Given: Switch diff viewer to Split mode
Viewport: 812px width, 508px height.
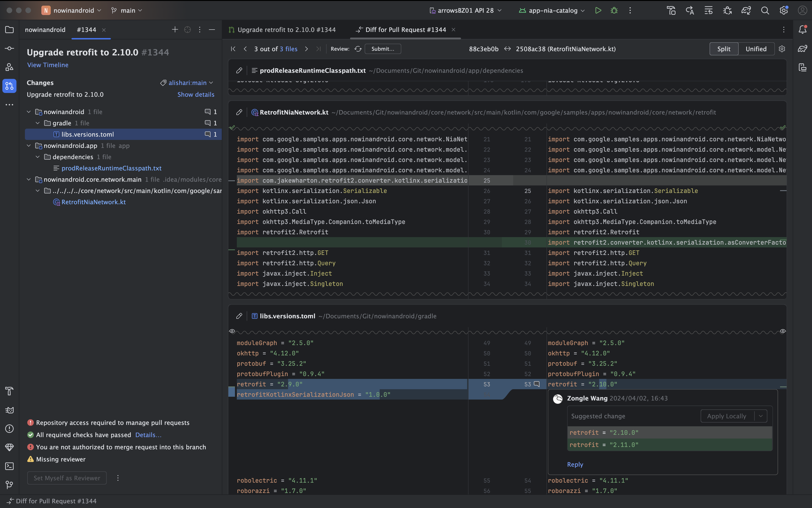Looking at the screenshot, I should (724, 49).
